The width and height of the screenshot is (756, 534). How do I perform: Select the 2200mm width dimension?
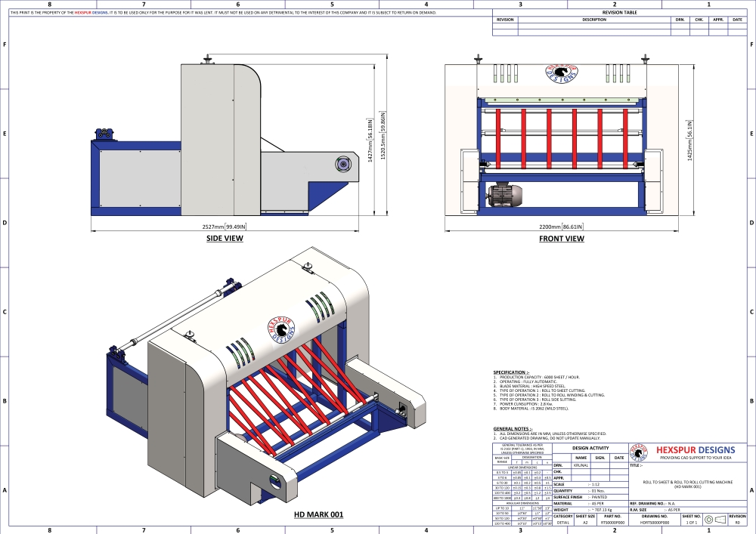click(x=560, y=226)
